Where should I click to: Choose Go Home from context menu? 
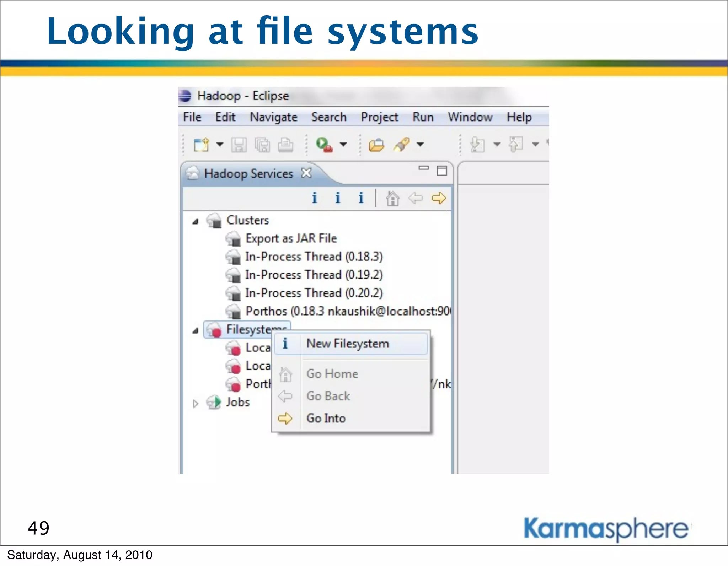[x=350, y=374]
